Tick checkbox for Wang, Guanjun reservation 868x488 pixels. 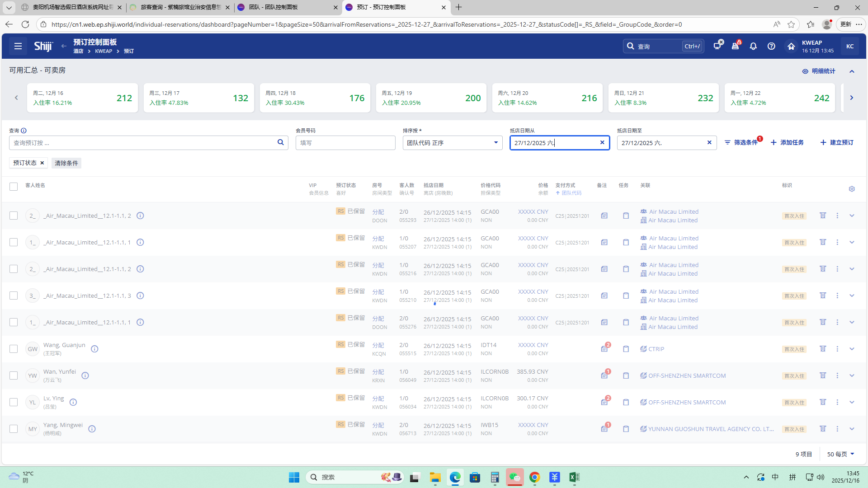[x=14, y=349]
